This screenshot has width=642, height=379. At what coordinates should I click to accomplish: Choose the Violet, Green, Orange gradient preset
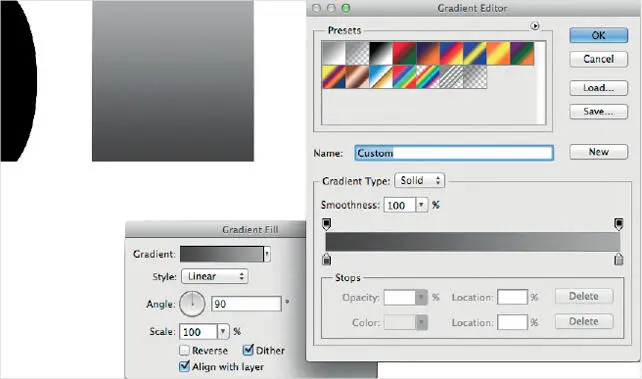(522, 53)
